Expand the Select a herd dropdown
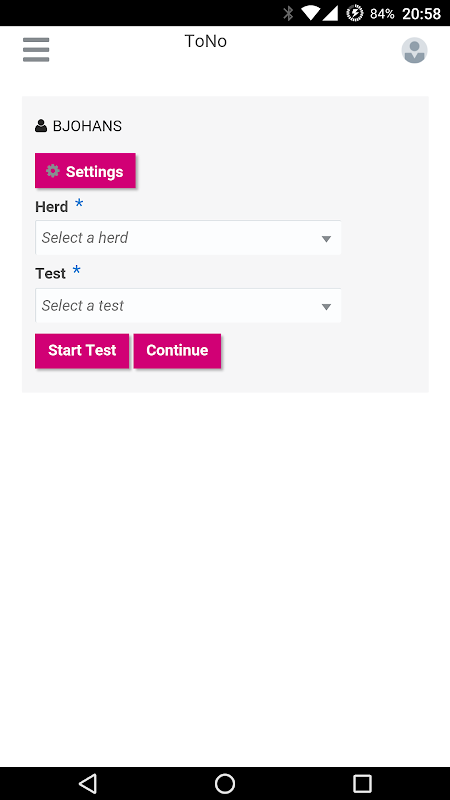The width and height of the screenshot is (450, 800). point(188,238)
